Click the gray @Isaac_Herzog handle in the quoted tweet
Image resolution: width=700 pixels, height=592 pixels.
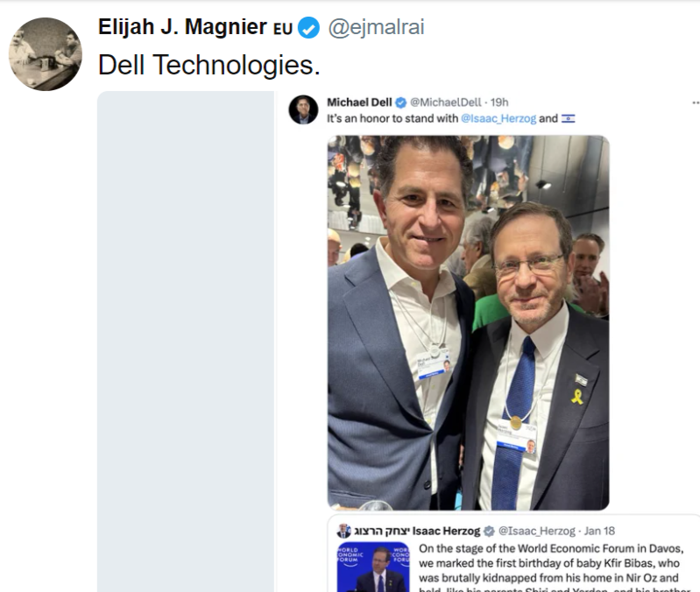point(537,531)
